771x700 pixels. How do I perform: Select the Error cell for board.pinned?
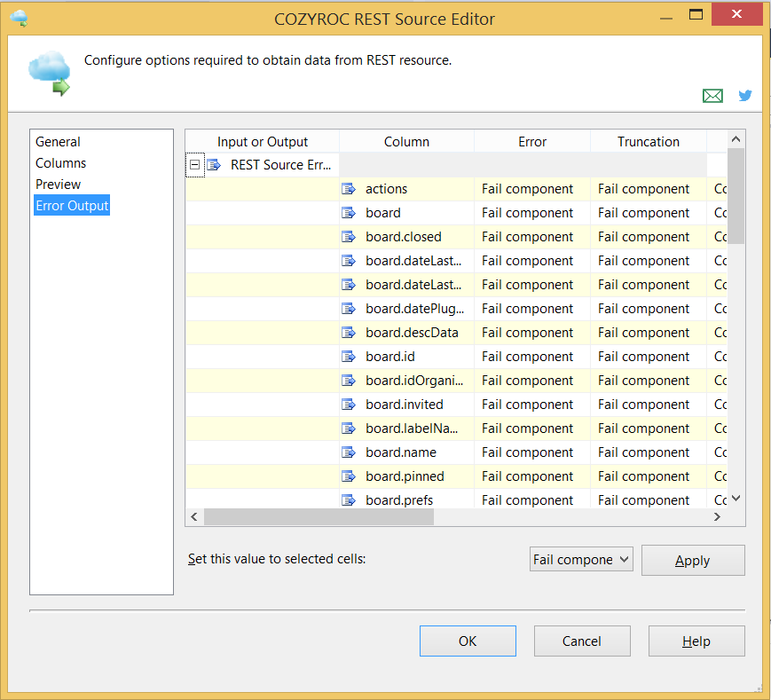(x=532, y=476)
